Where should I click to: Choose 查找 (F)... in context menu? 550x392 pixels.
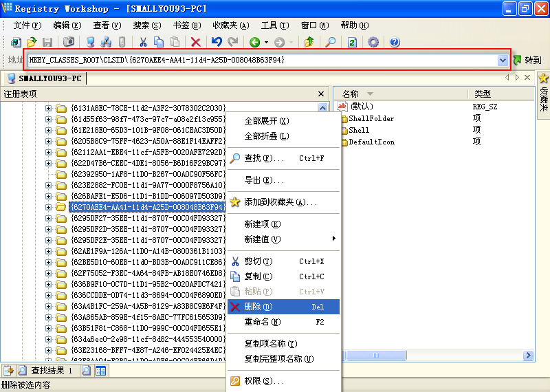point(284,158)
